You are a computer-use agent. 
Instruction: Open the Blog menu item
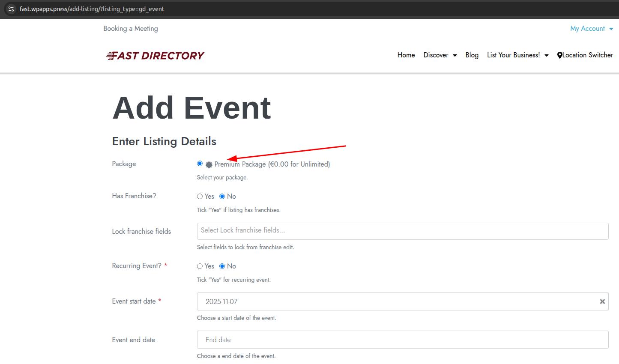[472, 55]
